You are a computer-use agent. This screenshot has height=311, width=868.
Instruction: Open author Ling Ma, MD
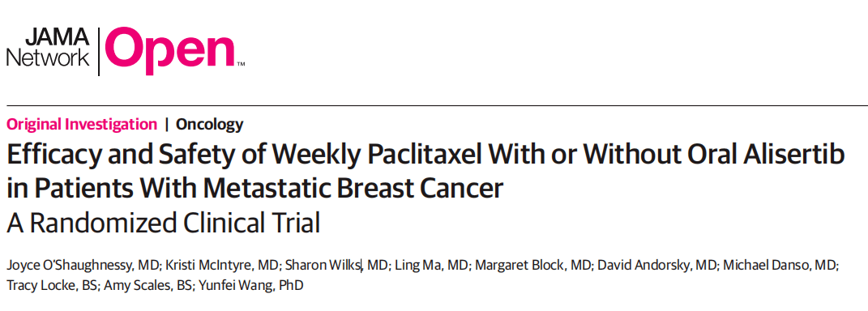430,266
